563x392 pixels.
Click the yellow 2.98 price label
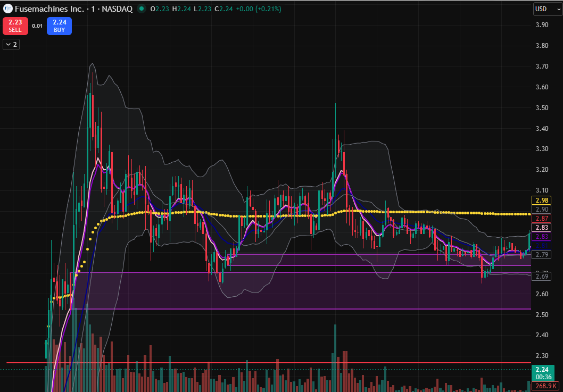(x=542, y=201)
